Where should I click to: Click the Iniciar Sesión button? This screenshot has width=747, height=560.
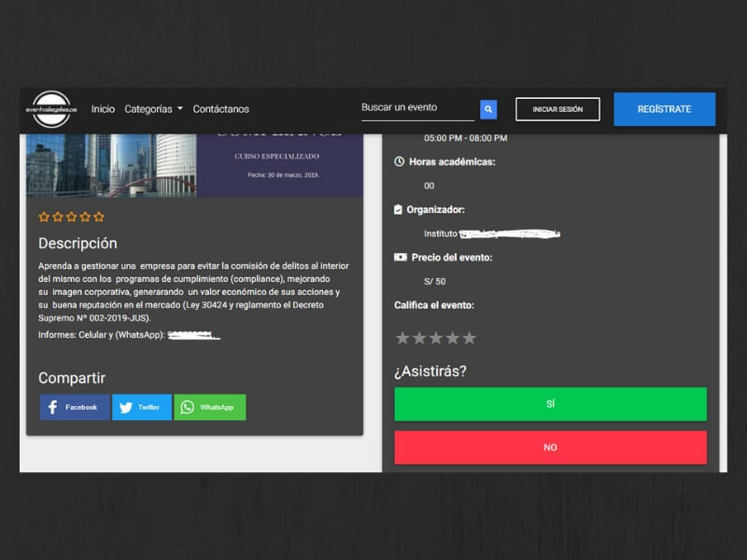(557, 109)
